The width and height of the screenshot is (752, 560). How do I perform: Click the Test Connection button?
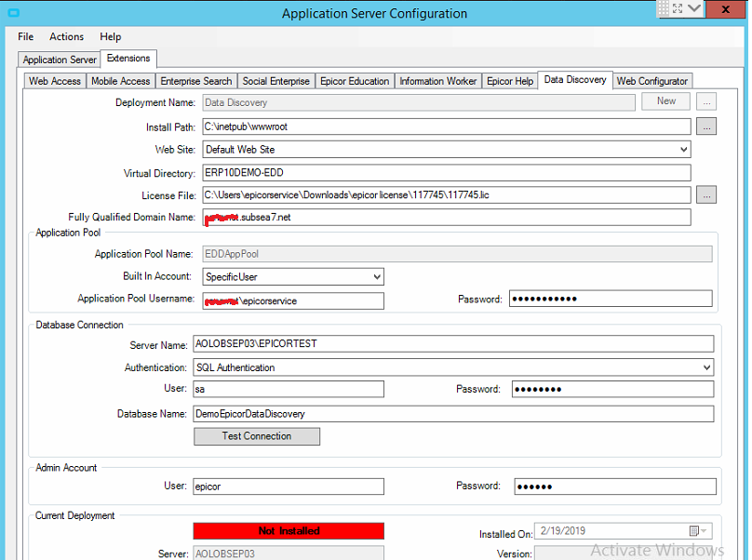click(257, 436)
